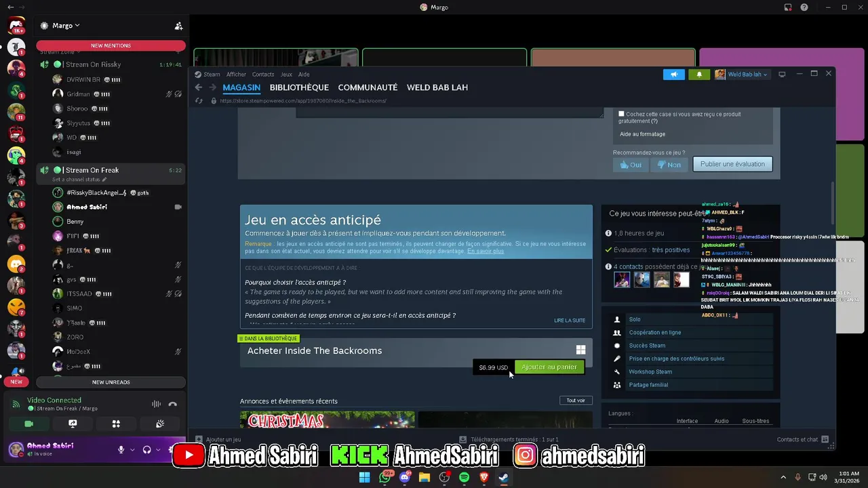The height and width of the screenshot is (488, 868).
Task: Select user ZORO in voice list
Action: tap(75, 337)
